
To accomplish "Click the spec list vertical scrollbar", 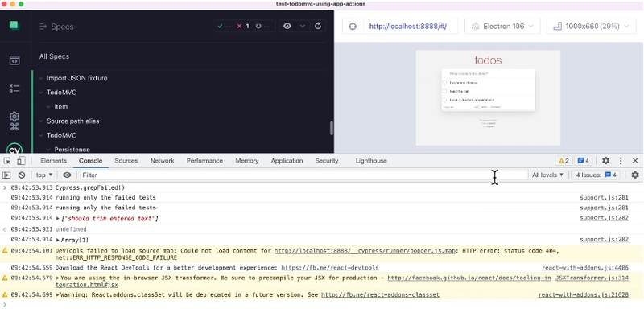I will point(332,129).
